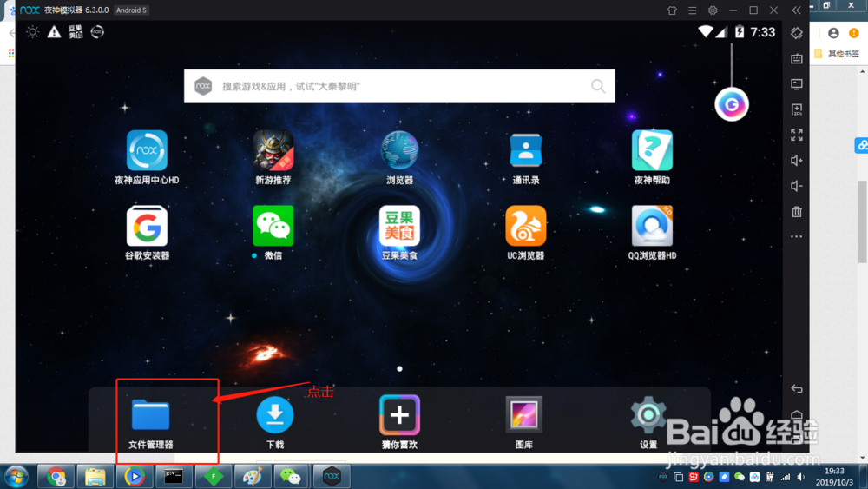This screenshot has height=489, width=868.
Task: Toggle fullscreen from the Nox sidebar
Action: tap(797, 135)
